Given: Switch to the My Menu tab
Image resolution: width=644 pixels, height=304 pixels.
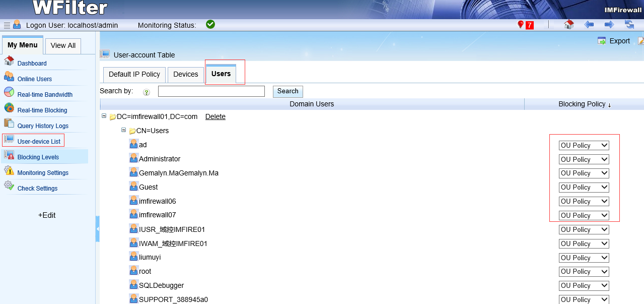Looking at the screenshot, I should pos(23,45).
